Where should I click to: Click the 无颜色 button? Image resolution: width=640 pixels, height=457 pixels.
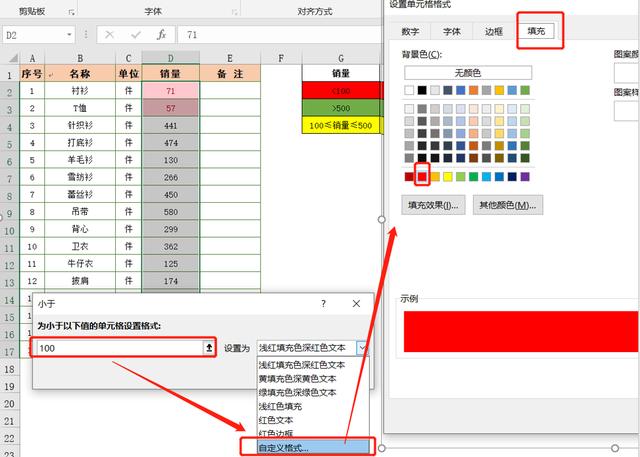(468, 73)
